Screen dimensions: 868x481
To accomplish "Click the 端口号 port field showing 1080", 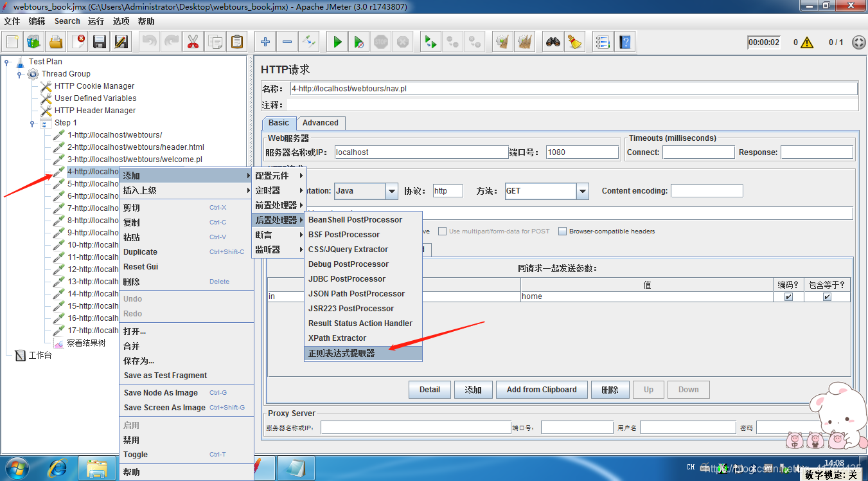I will pyautogui.click(x=582, y=152).
